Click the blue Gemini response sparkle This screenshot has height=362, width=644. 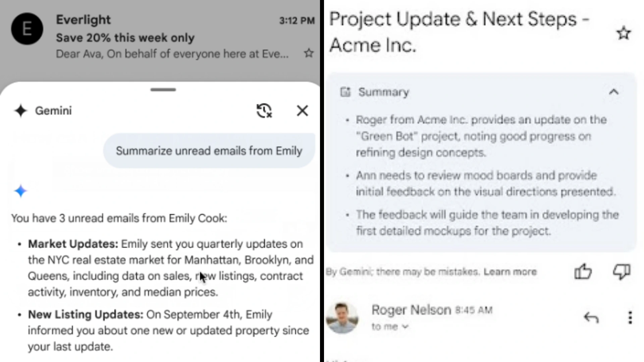coord(20,191)
